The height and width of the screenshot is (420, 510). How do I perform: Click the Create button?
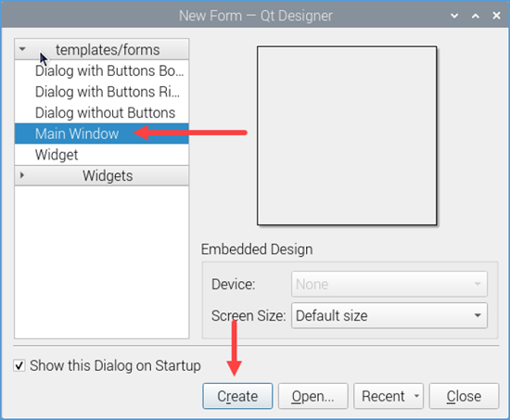(237, 396)
